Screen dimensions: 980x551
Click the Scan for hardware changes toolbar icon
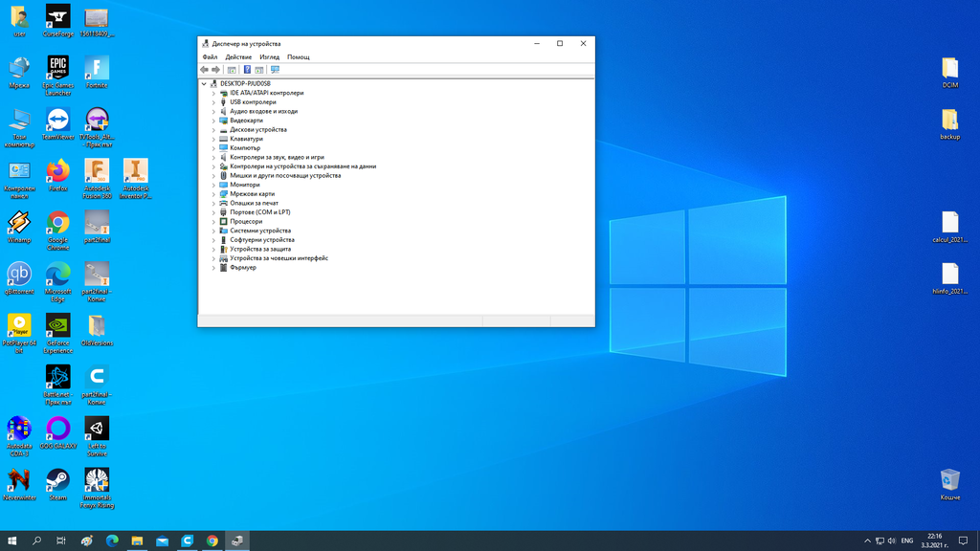click(275, 70)
